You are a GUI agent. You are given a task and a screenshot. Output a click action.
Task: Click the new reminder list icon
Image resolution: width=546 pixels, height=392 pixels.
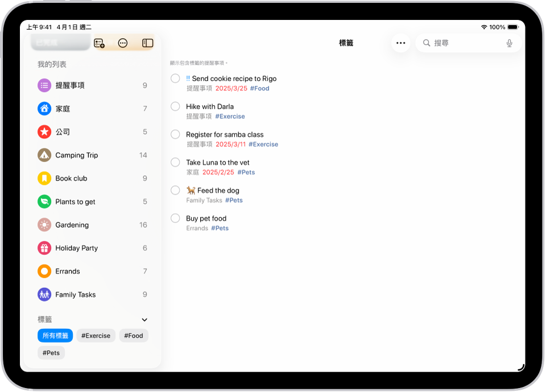(x=99, y=43)
